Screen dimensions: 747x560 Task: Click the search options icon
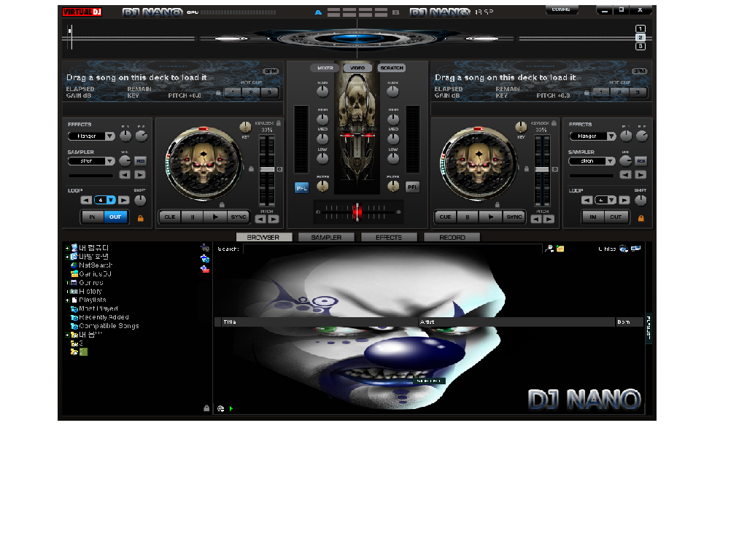[x=549, y=249]
